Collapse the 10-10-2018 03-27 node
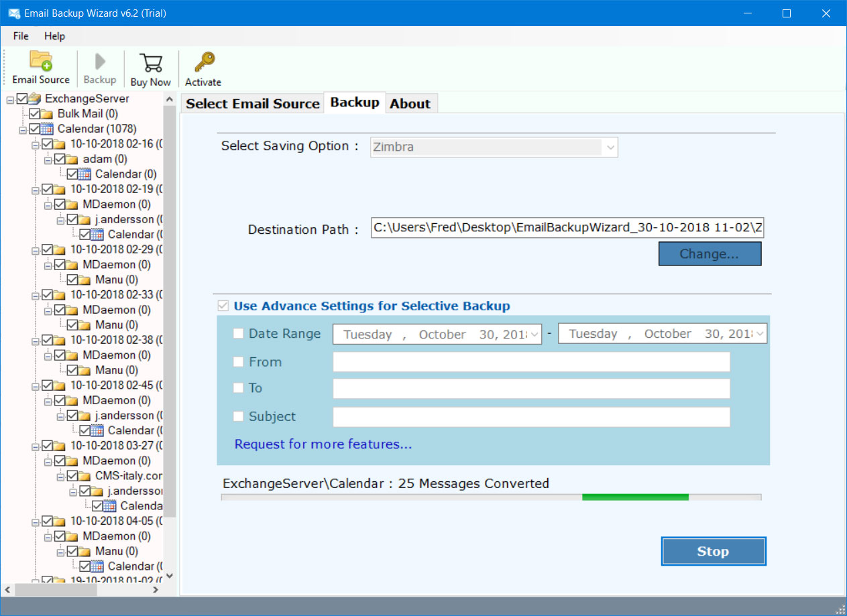Image resolution: width=847 pixels, height=616 pixels. [35, 446]
